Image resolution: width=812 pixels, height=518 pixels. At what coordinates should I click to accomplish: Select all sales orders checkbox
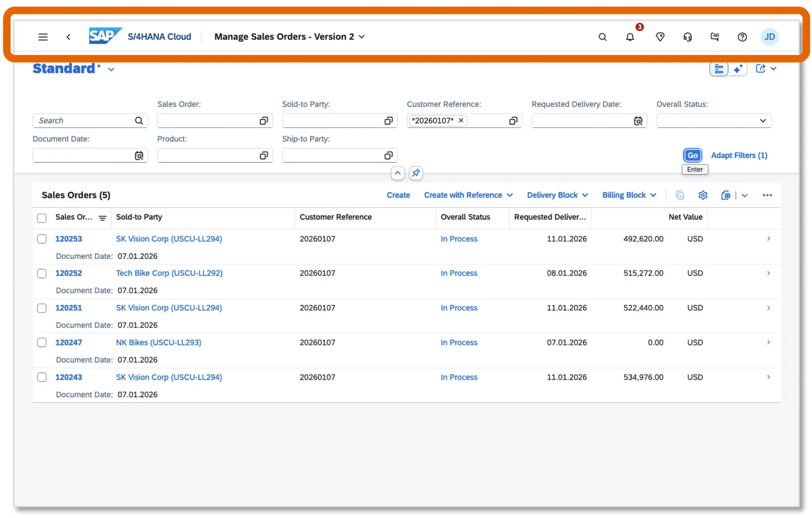42,218
